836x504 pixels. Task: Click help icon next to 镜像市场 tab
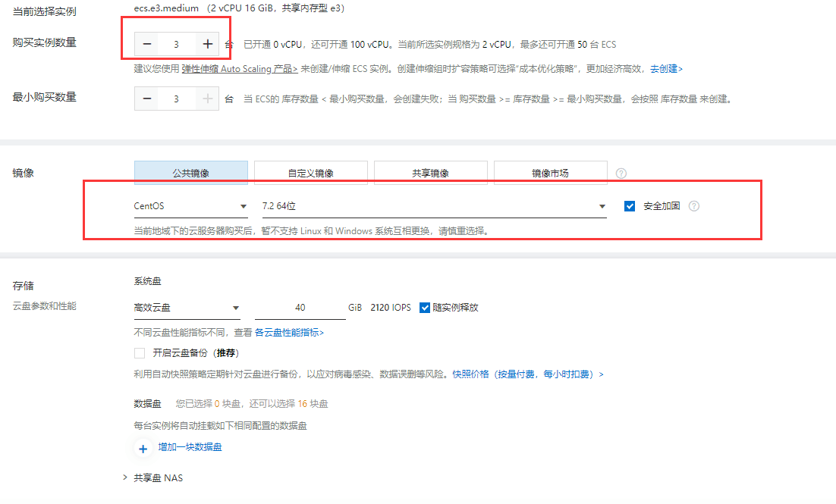coord(621,174)
